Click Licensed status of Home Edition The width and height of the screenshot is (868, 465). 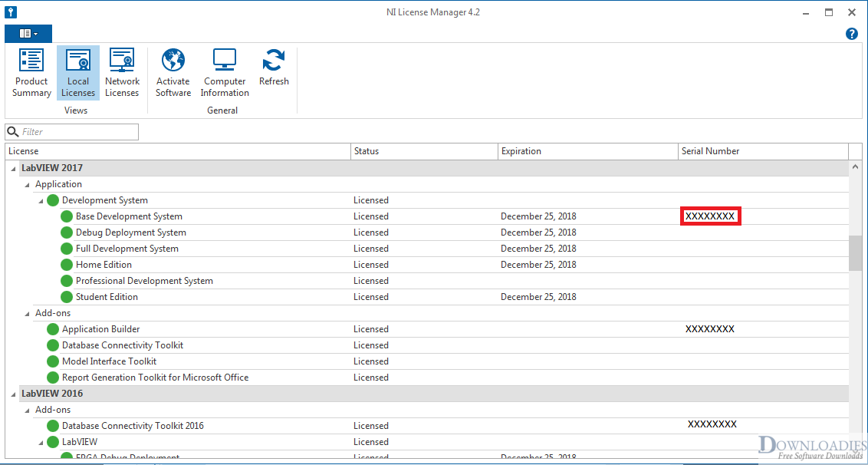coord(371,265)
